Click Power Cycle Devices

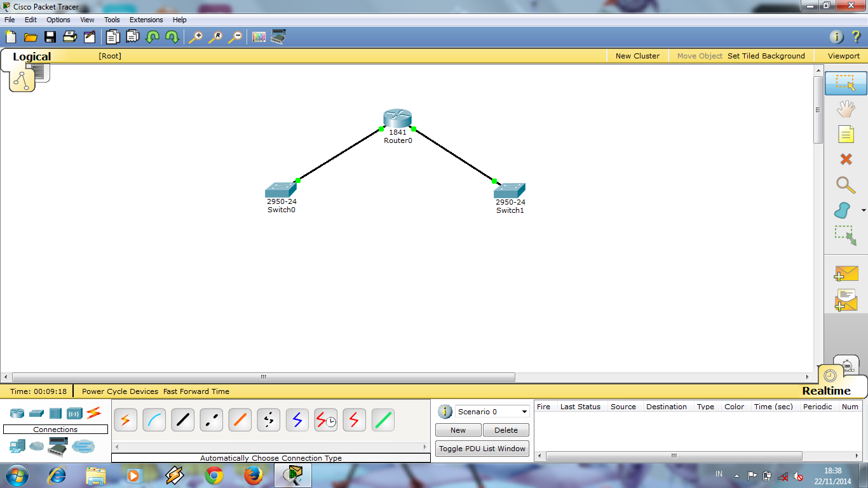tap(120, 391)
